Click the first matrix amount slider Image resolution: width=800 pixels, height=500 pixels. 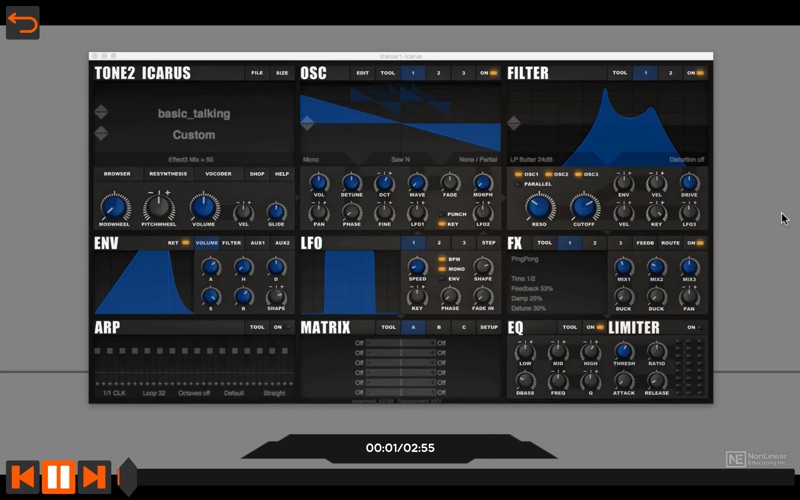click(401, 343)
